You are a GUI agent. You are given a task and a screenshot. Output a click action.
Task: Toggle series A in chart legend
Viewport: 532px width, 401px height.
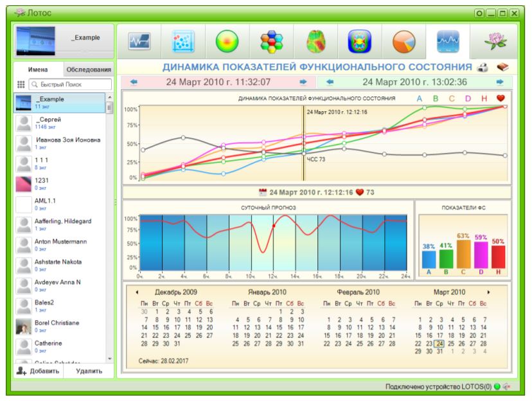420,98
